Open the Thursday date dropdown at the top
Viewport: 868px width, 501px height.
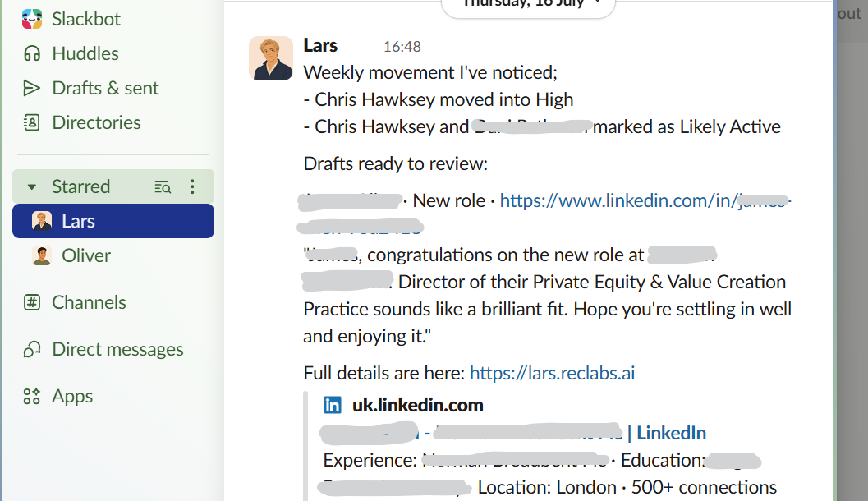click(x=529, y=4)
